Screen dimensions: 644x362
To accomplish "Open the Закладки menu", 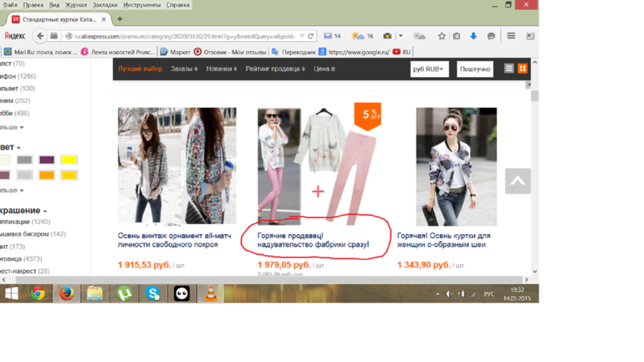I will pyautogui.click(x=105, y=5).
